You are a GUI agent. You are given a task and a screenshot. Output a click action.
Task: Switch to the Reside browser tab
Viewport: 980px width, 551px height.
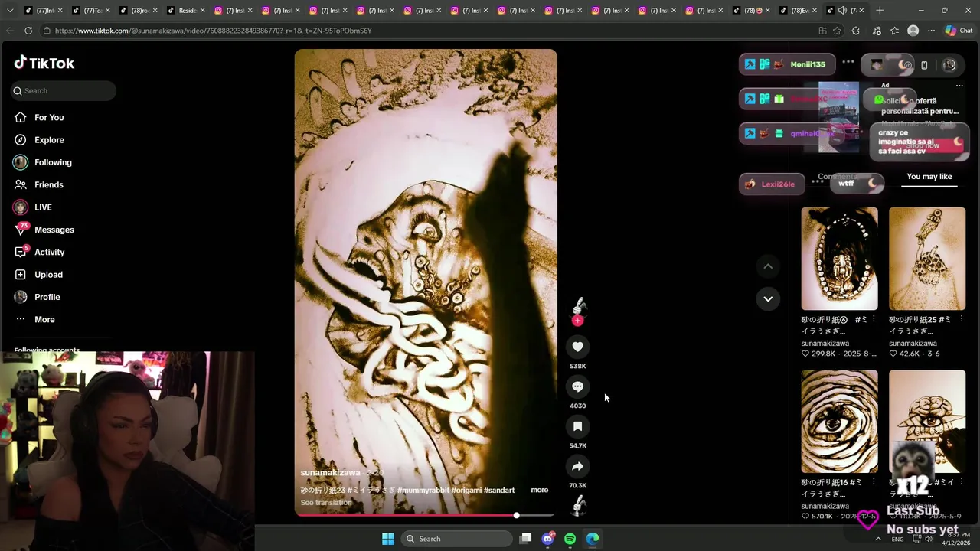[x=183, y=11]
